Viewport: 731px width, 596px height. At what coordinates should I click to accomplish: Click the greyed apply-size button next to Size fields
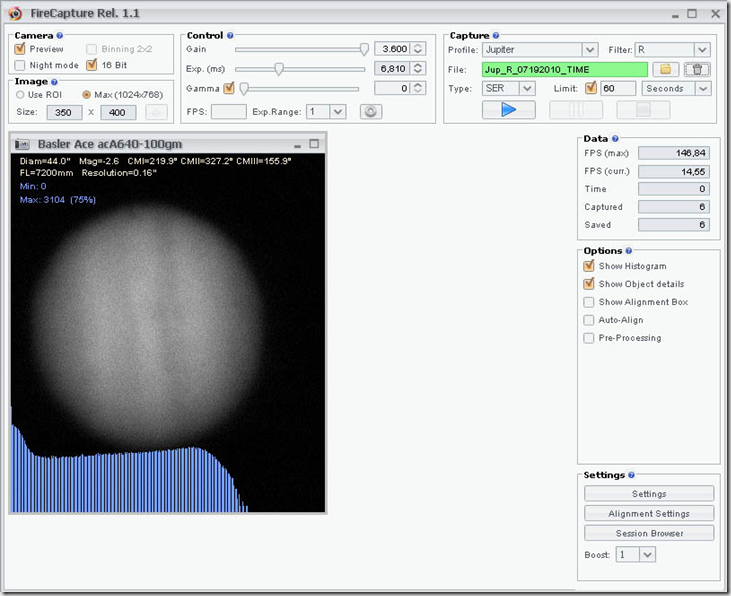pos(156,112)
